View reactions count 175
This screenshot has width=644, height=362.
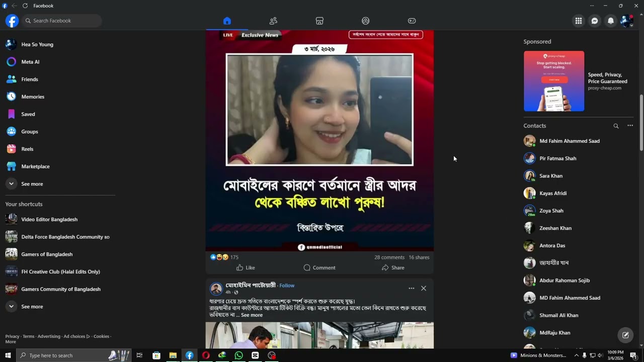[x=234, y=257]
